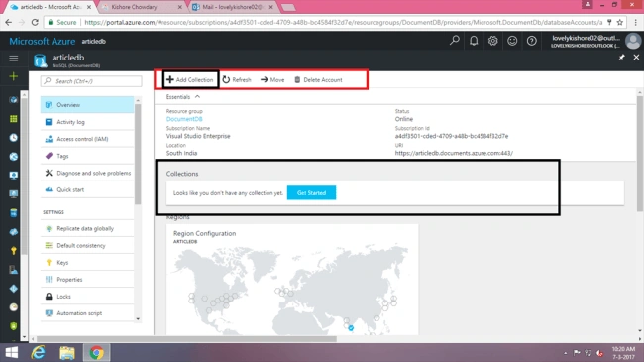Pin the articledb blade to dashboard

click(x=621, y=58)
